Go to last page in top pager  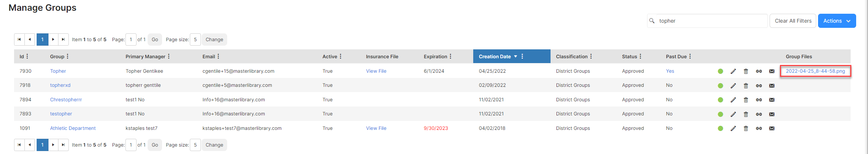click(x=63, y=39)
